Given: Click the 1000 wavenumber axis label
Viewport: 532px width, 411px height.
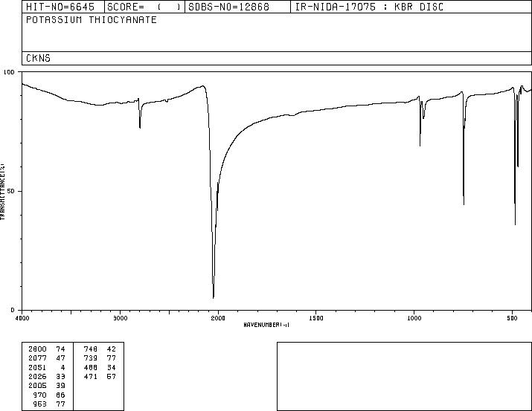Looking at the screenshot, I should [x=414, y=318].
